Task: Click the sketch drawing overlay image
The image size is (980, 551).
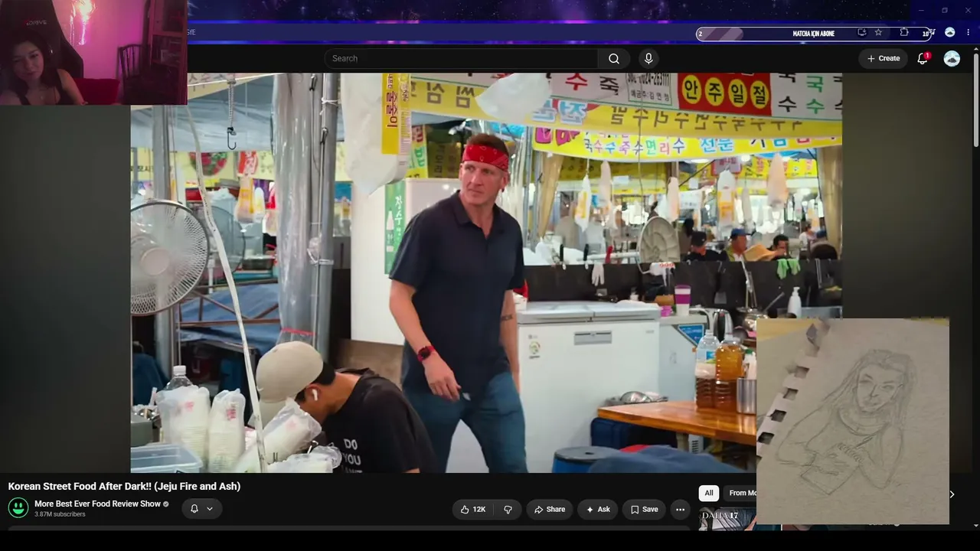Action: coord(853,422)
